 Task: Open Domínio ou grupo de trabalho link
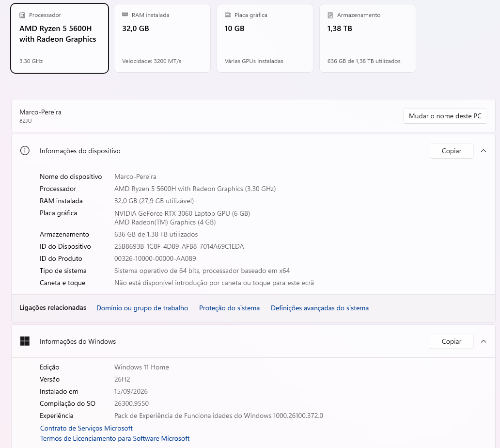[142, 308]
